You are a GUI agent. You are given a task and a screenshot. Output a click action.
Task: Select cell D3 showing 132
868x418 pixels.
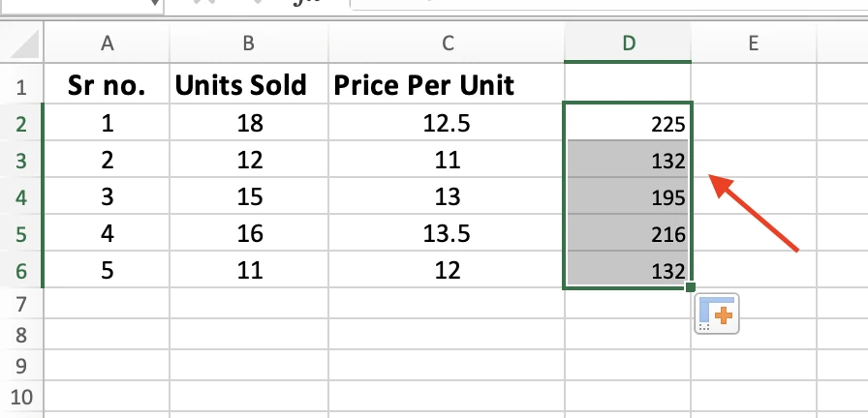click(x=628, y=161)
